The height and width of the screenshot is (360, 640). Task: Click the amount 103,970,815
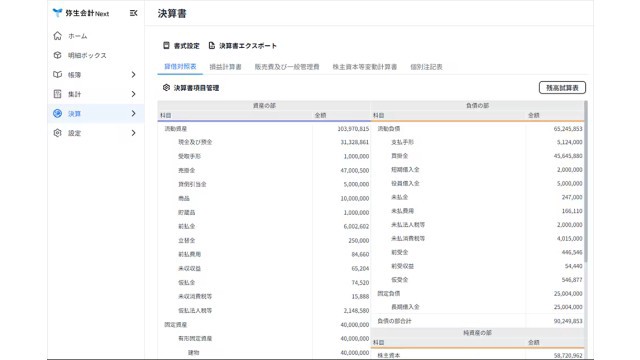point(353,129)
